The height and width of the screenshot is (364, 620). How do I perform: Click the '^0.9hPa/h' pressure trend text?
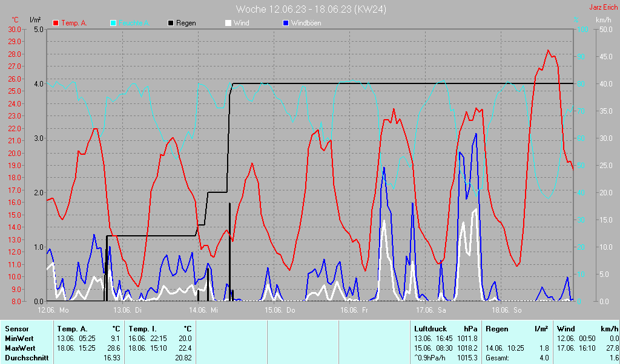coord(431,359)
